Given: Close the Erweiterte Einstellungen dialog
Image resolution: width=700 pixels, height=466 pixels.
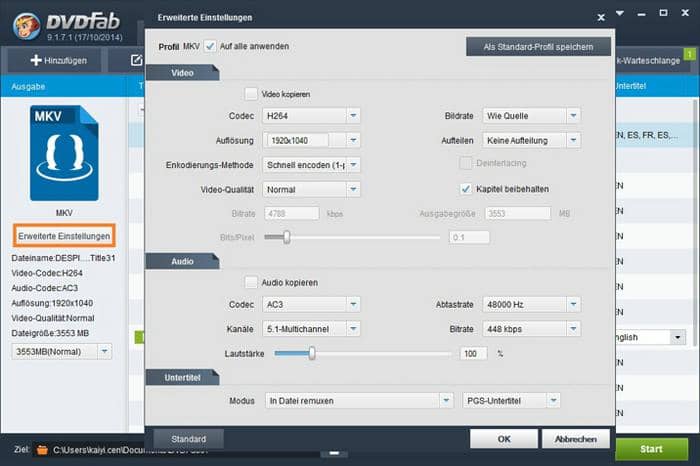Looking at the screenshot, I should tap(601, 17).
